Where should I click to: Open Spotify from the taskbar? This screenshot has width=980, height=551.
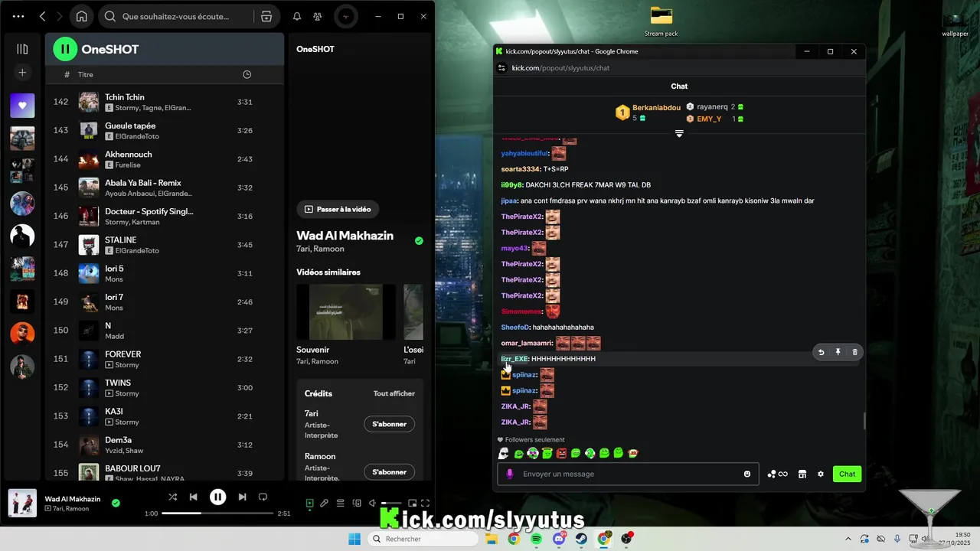537,539
